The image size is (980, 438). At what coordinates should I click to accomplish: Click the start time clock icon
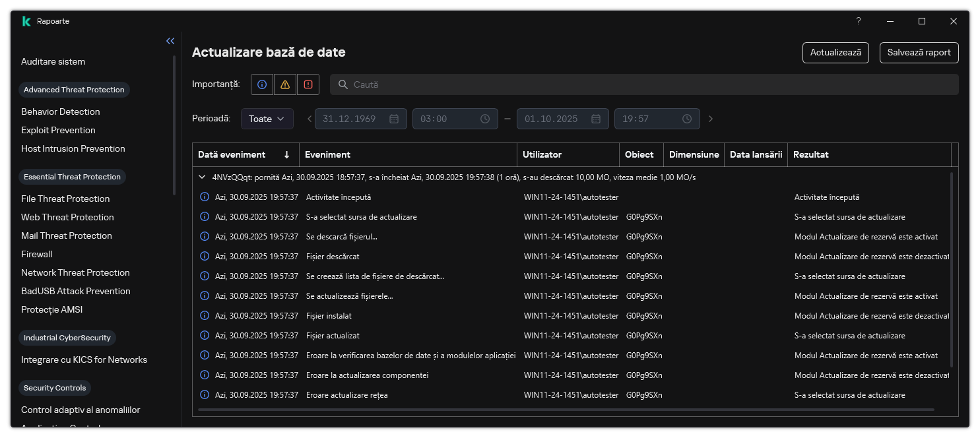click(485, 119)
